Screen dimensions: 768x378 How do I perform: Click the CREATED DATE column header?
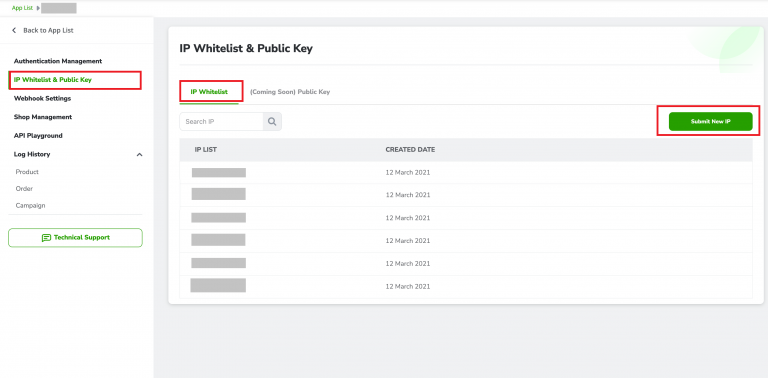410,150
